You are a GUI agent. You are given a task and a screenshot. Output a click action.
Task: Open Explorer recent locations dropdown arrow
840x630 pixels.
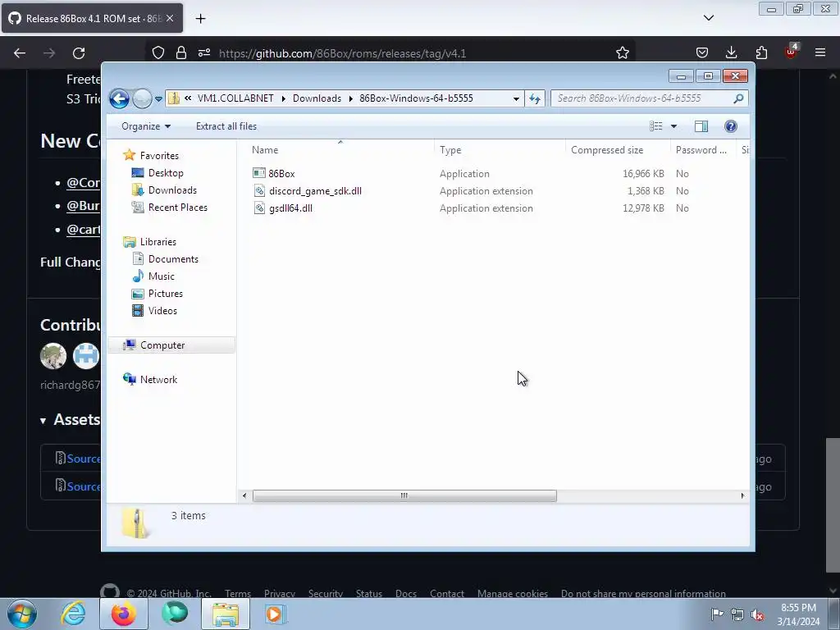(158, 98)
